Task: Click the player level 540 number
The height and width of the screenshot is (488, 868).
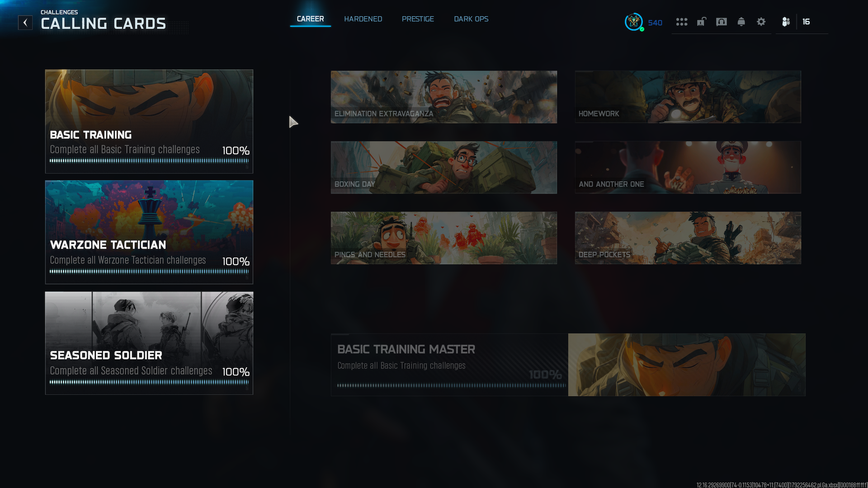Action: [655, 23]
